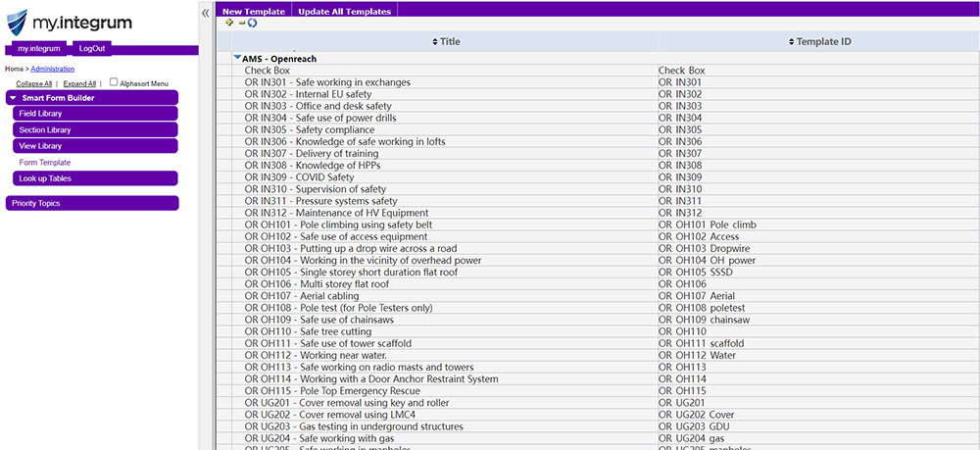The width and height of the screenshot is (980, 450).
Task: Click the yellow minus collapse-all icon
Action: click(x=242, y=24)
